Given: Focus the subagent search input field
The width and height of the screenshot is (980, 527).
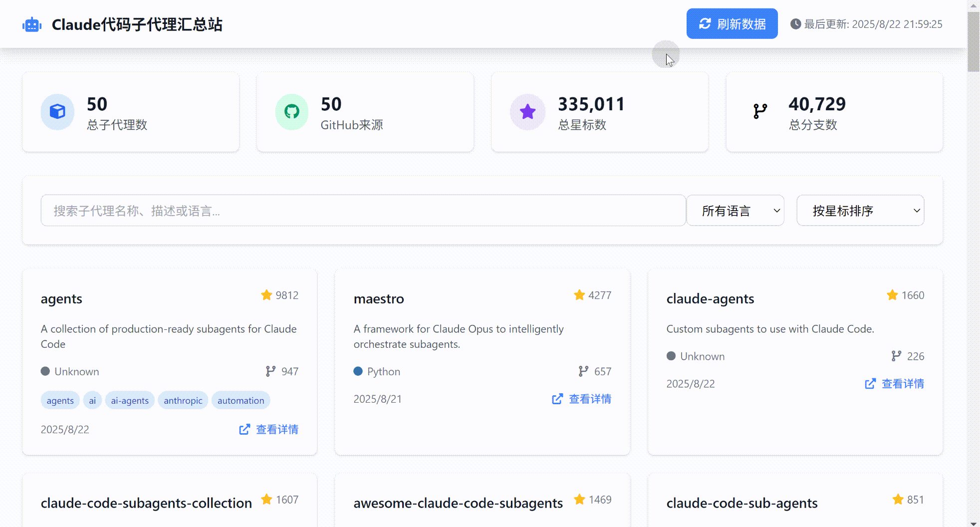Looking at the screenshot, I should [x=363, y=211].
